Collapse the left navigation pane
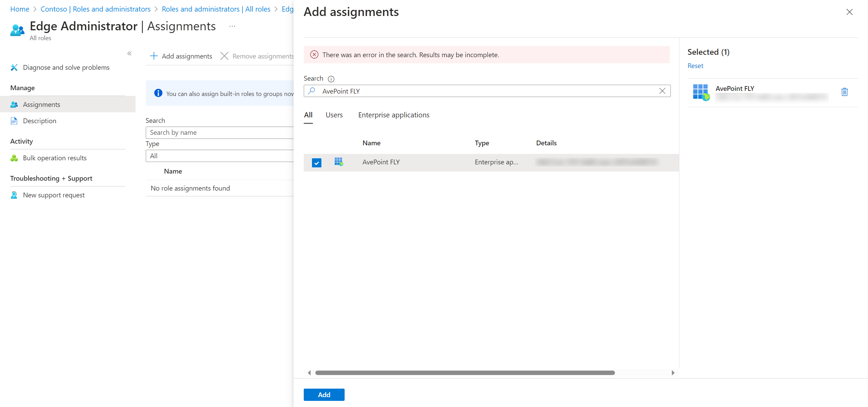Viewport: 868px width, 407px height. tap(130, 53)
